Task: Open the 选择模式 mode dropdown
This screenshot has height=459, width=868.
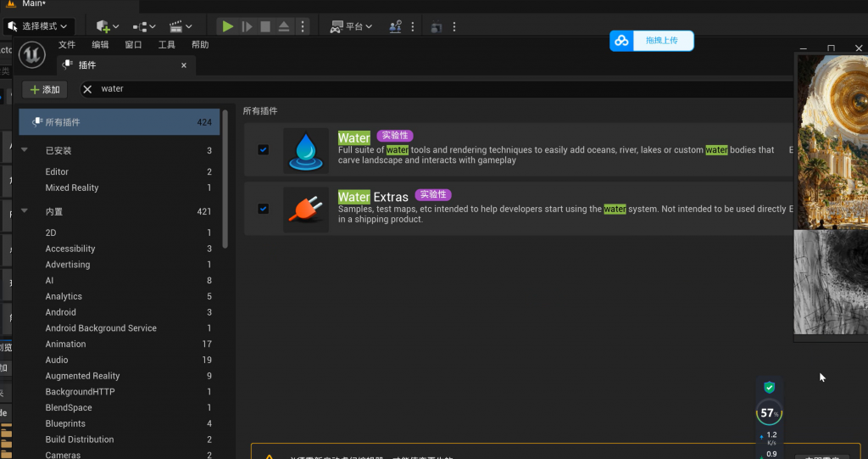Action: click(37, 26)
